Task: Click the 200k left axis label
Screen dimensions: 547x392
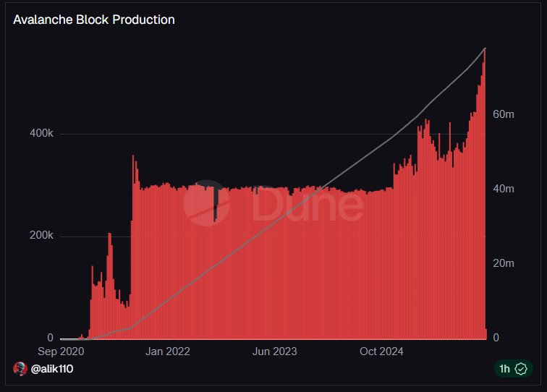Action: (41, 236)
